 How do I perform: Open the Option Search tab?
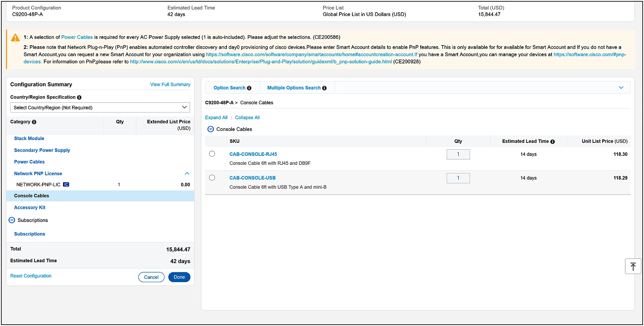coord(229,88)
